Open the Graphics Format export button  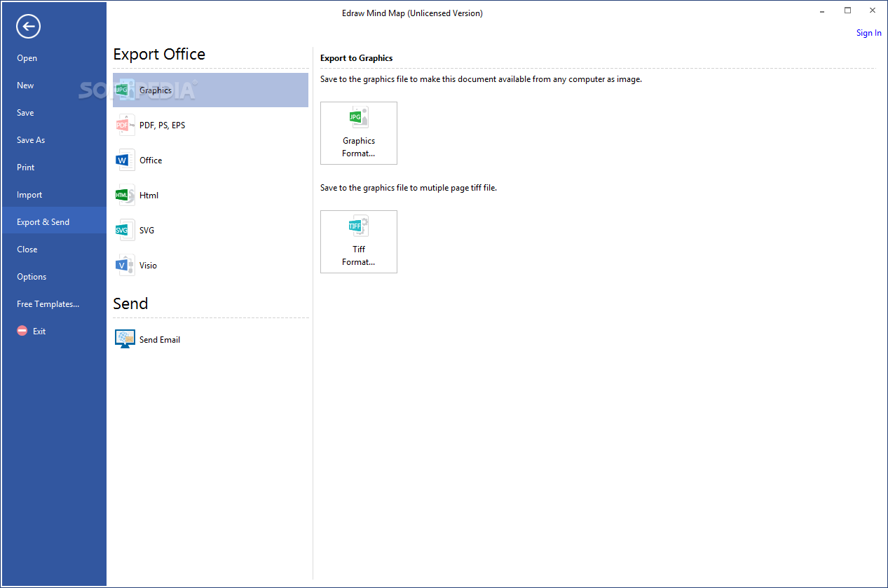[359, 133]
